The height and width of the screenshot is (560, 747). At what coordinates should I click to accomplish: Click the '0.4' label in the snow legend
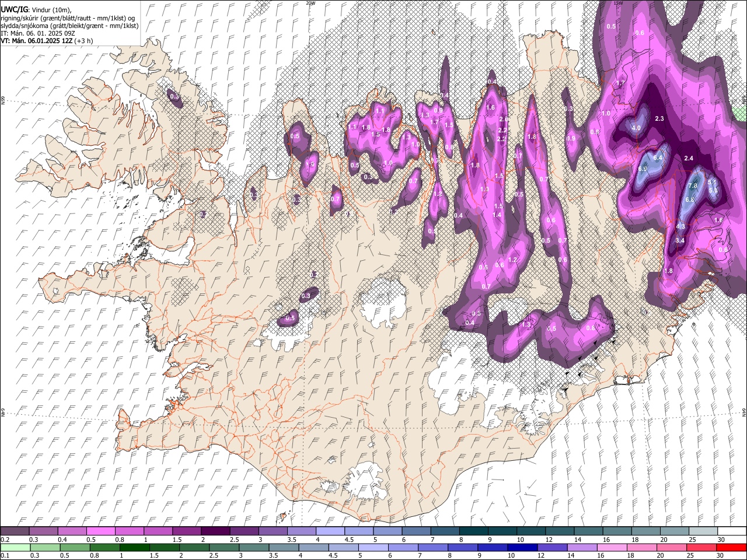pos(62,540)
